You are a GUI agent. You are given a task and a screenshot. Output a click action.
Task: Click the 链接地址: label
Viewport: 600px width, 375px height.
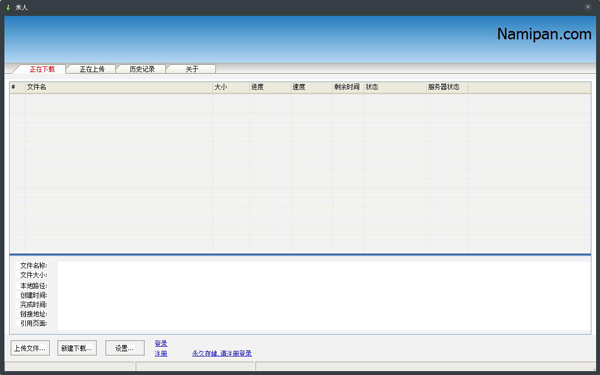[34, 314]
